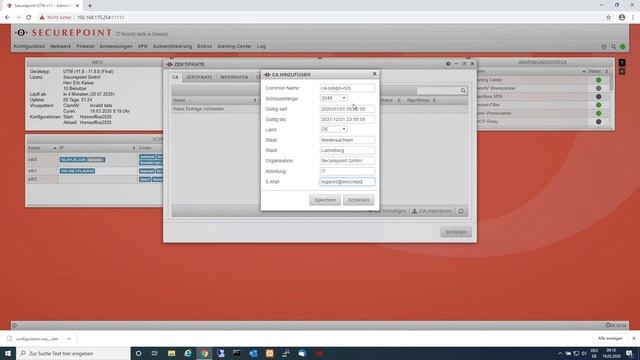Click the E-Mail input field
The width and height of the screenshot is (640, 360).
(x=347, y=182)
